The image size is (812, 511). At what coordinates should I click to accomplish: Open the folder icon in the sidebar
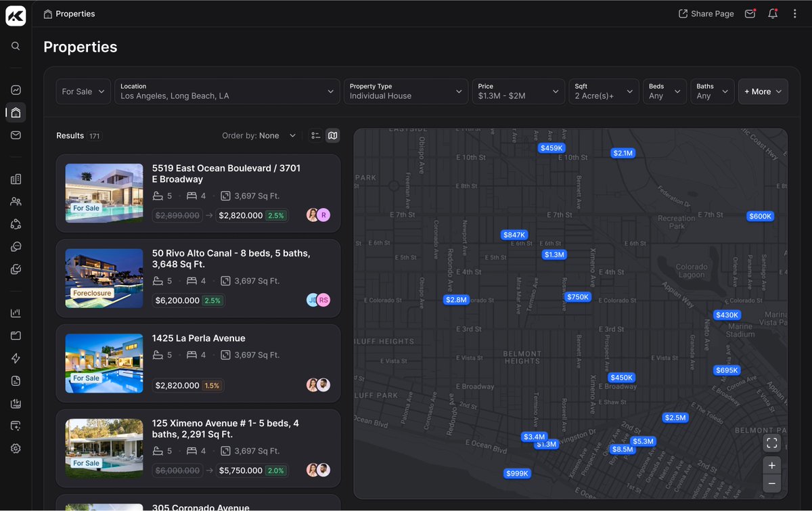coord(16,335)
